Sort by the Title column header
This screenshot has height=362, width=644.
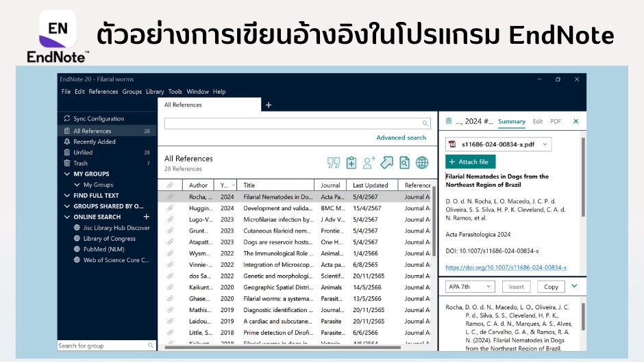coord(275,185)
